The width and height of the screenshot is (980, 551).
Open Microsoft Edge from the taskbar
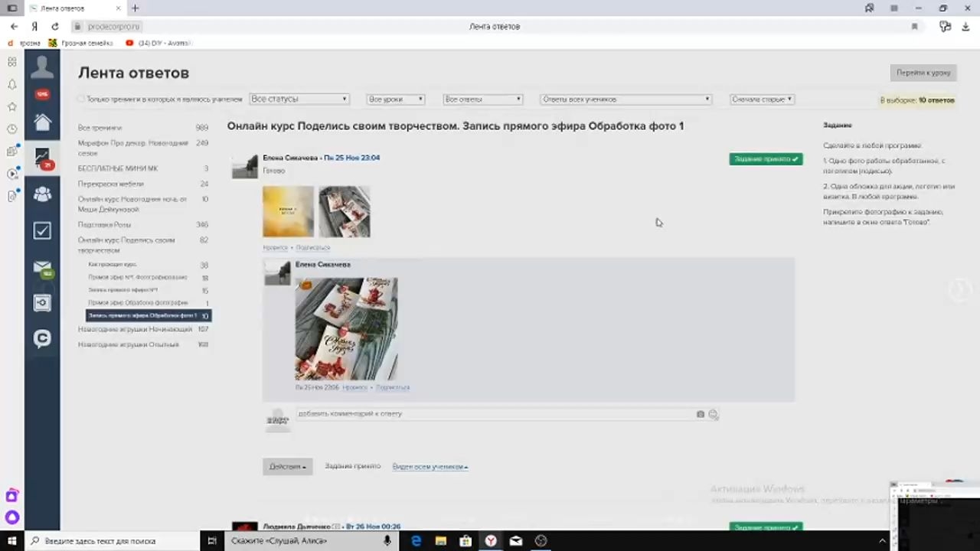tap(416, 541)
